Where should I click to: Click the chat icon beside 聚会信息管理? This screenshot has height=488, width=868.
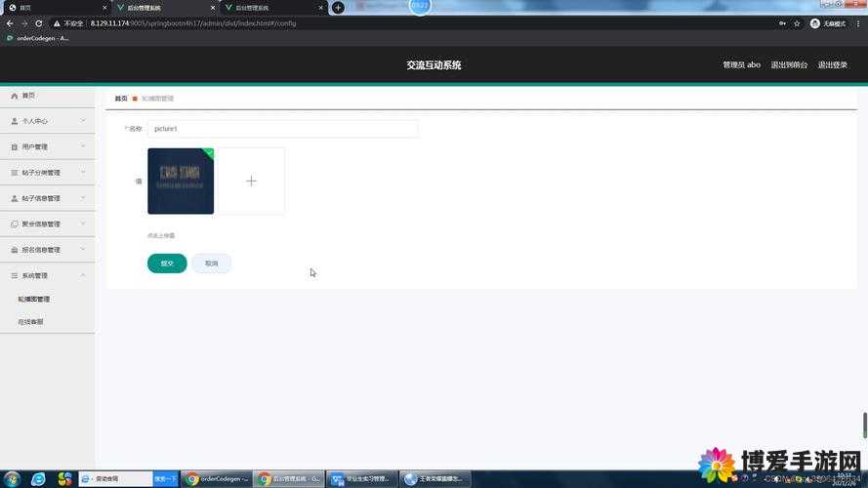15,224
